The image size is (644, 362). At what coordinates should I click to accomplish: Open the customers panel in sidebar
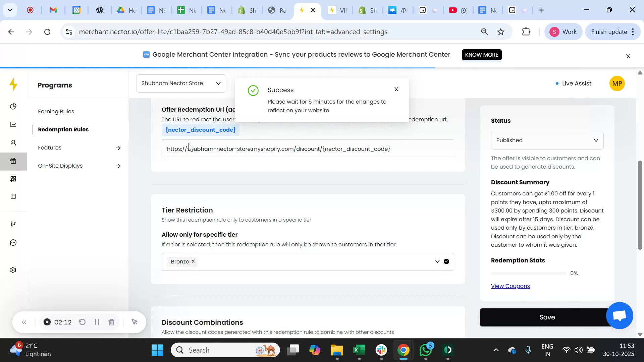coord(13,142)
